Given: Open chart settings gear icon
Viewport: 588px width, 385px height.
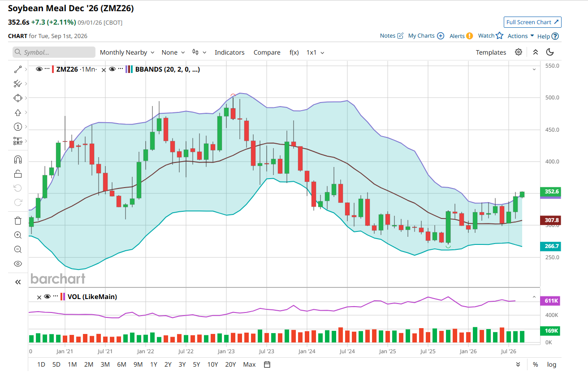Looking at the screenshot, I should point(519,52).
